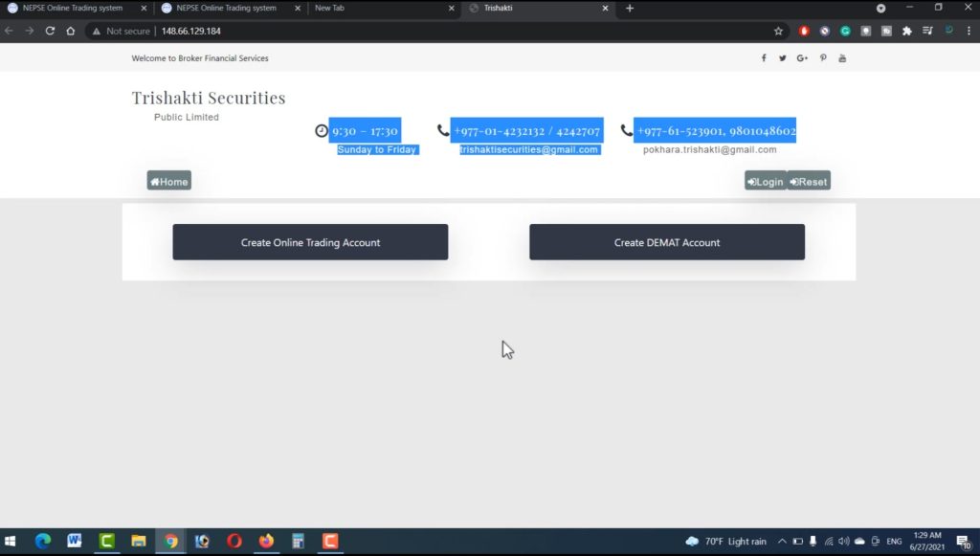Open the Pinterest social icon
This screenshot has height=556, width=980.
(x=823, y=58)
